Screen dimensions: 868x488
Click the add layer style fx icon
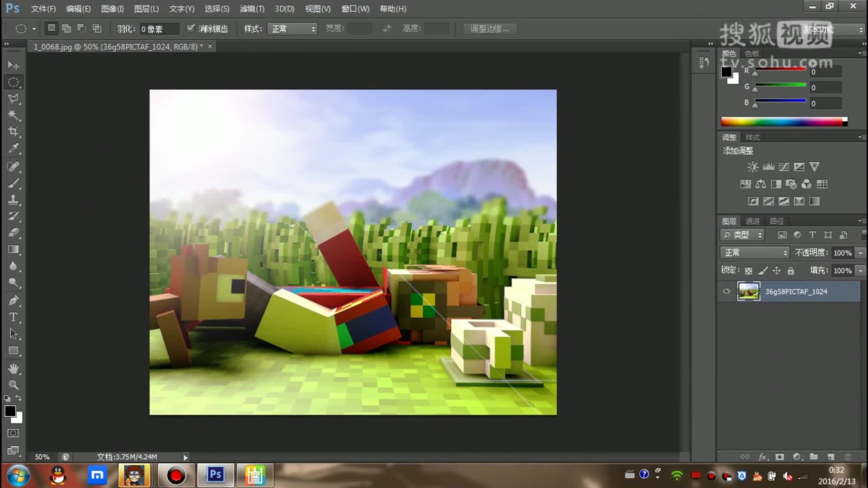pyautogui.click(x=763, y=457)
